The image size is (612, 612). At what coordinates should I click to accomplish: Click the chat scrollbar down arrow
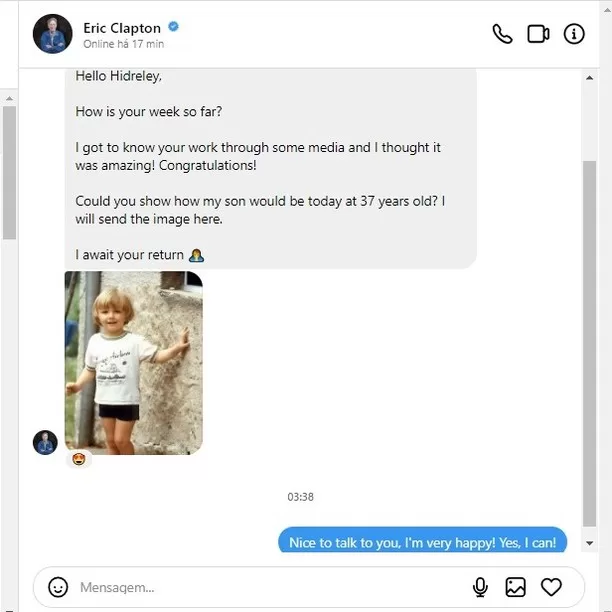click(x=589, y=543)
